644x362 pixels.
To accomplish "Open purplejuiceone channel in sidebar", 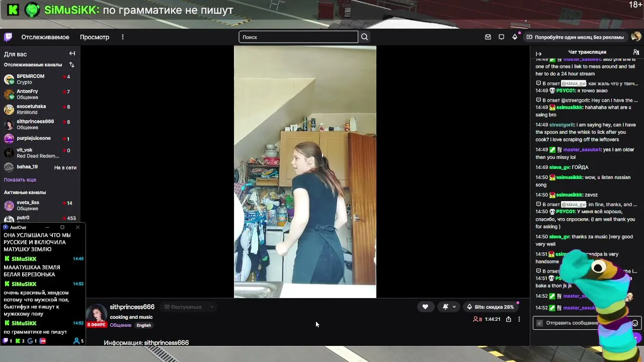I will [x=40, y=138].
